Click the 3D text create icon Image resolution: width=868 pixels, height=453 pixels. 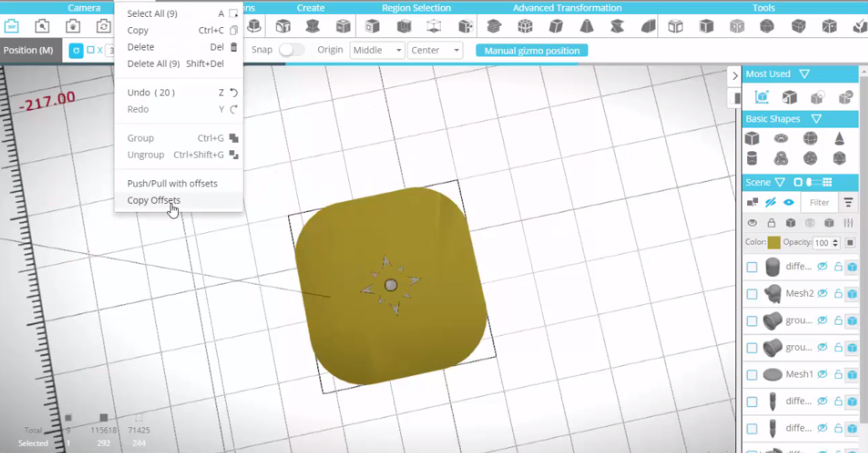(x=283, y=26)
